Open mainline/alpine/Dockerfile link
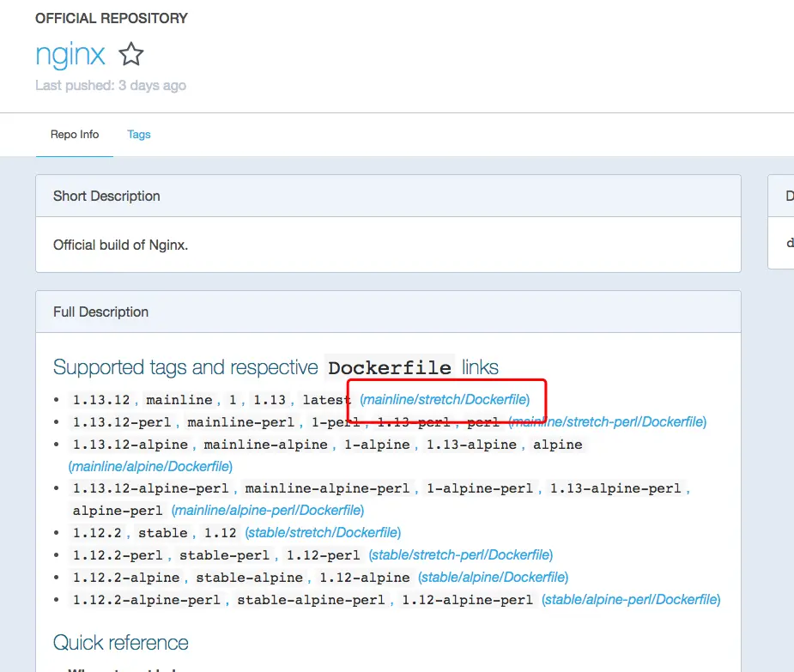 (x=150, y=466)
